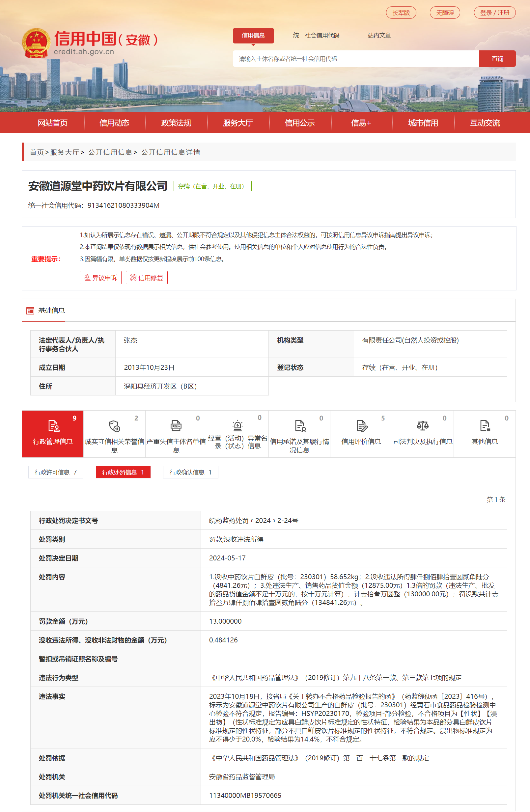Click the 首页 breadcrumb link
This screenshot has width=530, height=812.
tap(37, 152)
